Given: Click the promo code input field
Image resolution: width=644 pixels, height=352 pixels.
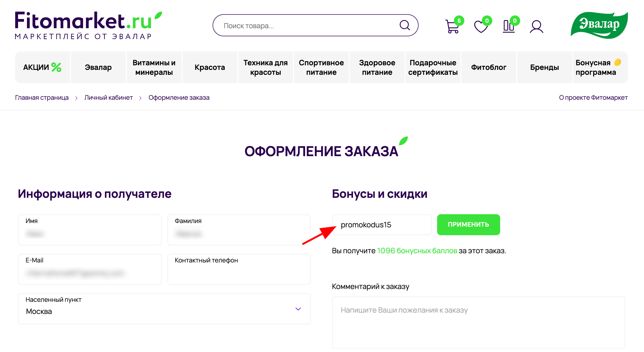Looking at the screenshot, I should [x=382, y=225].
